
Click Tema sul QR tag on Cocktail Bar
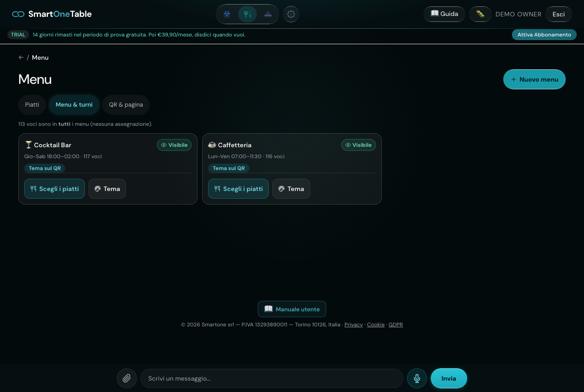45,168
